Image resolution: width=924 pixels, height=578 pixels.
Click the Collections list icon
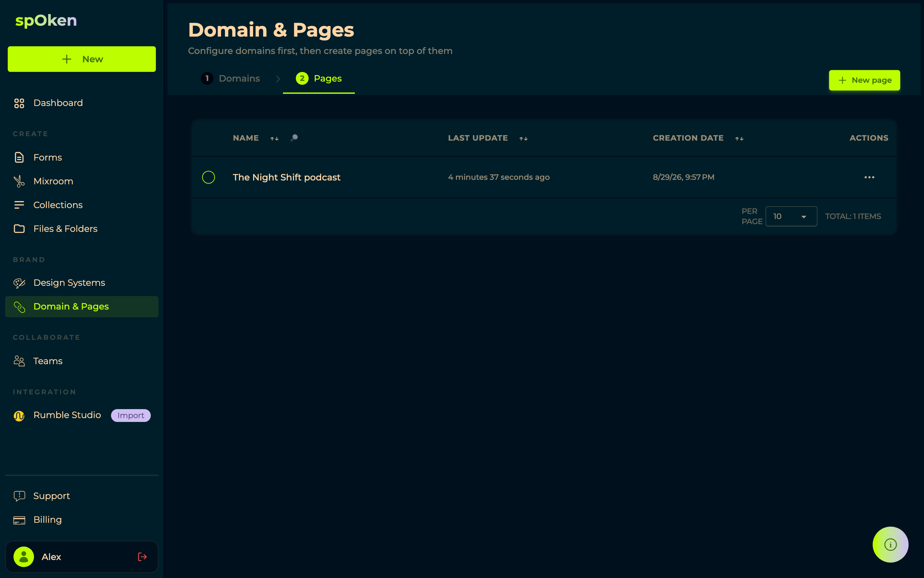19,205
